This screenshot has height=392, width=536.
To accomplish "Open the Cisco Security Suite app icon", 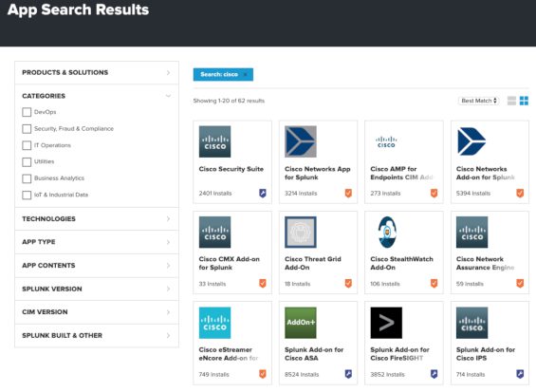I will pyautogui.click(x=214, y=141).
